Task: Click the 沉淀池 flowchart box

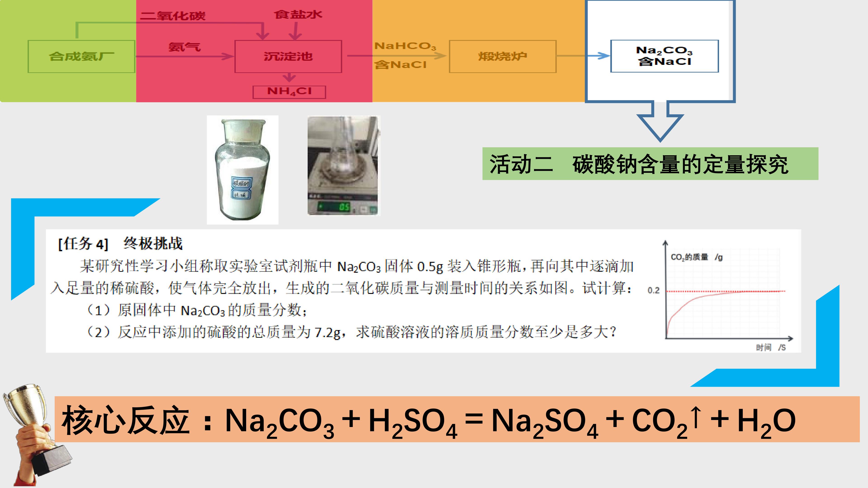Action: coord(288,56)
